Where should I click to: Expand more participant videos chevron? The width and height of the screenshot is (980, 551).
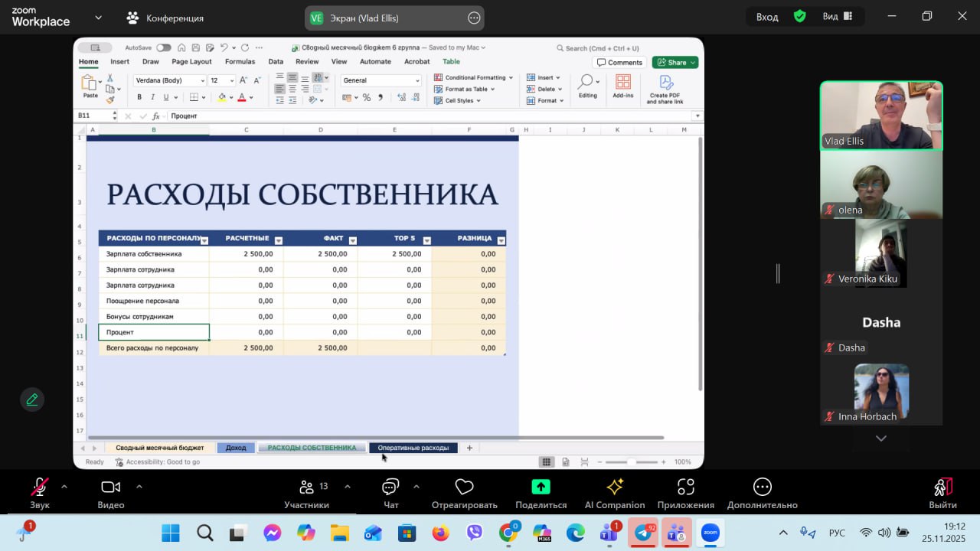point(881,439)
